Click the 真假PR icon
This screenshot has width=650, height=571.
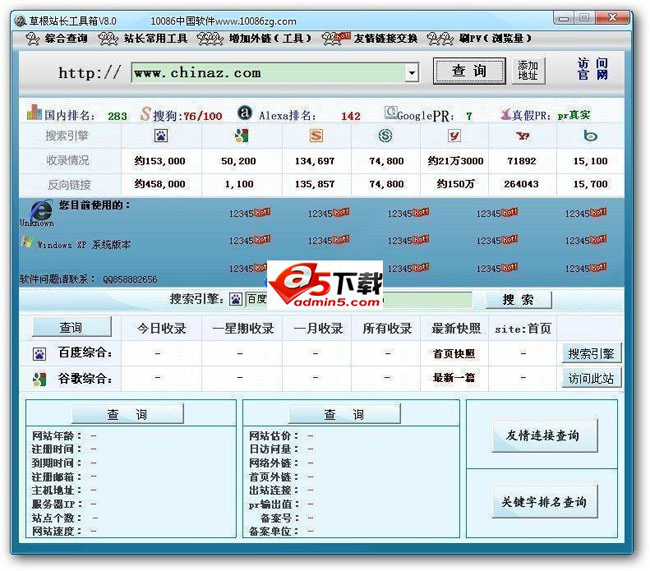[505, 114]
